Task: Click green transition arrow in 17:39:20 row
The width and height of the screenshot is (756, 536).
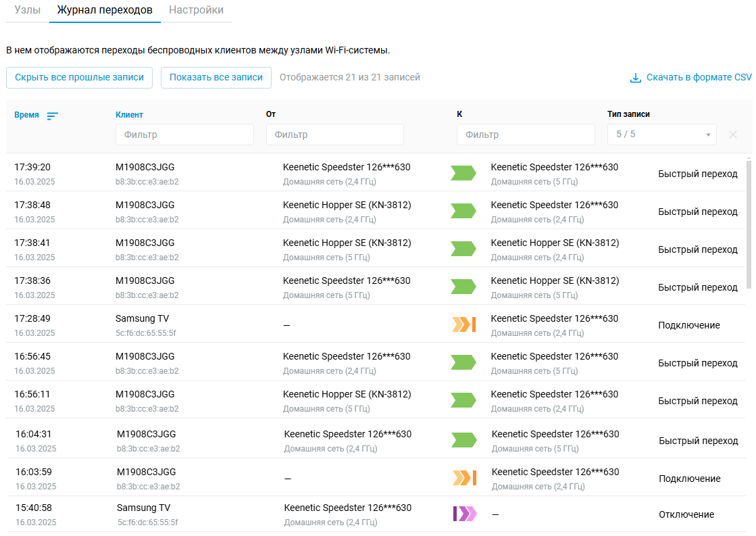Action: [x=463, y=174]
